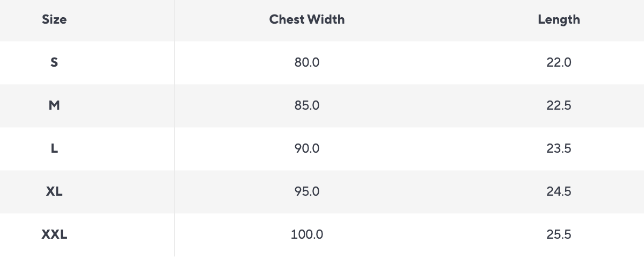Pick the 90.0 chest width cell
644x257 pixels.
point(307,148)
